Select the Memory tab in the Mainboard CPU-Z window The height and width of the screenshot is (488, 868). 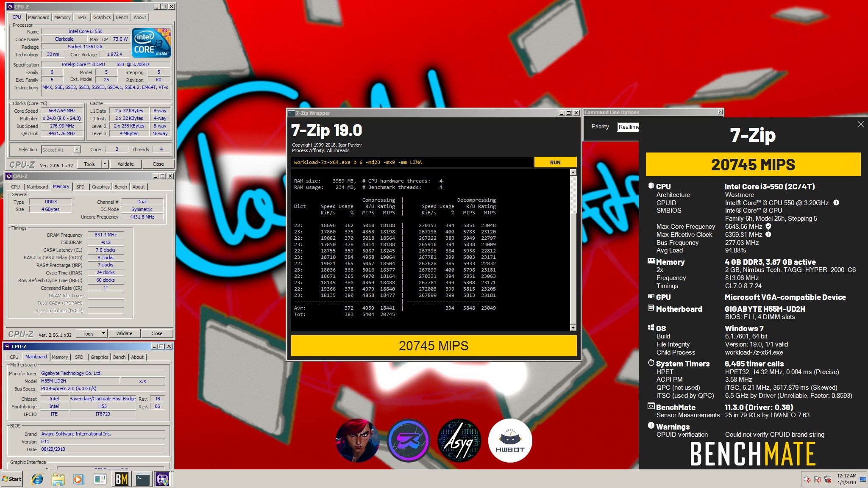[60, 357]
